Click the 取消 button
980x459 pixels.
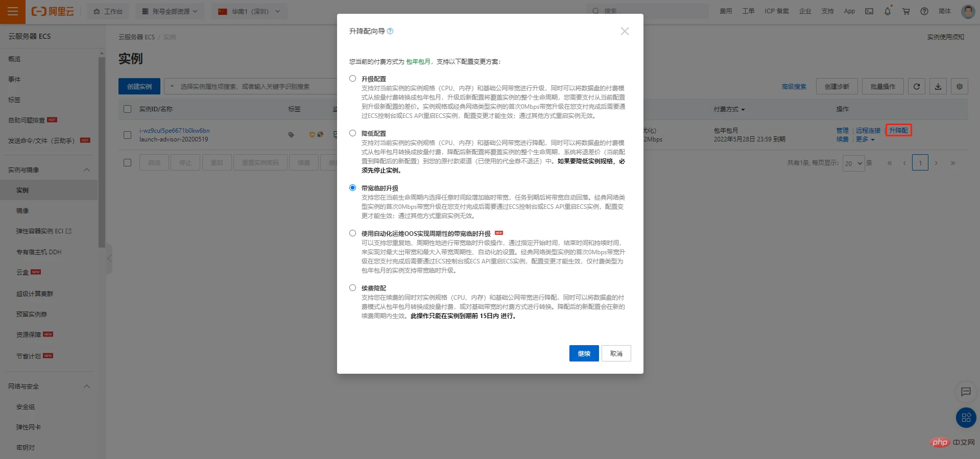pos(616,353)
